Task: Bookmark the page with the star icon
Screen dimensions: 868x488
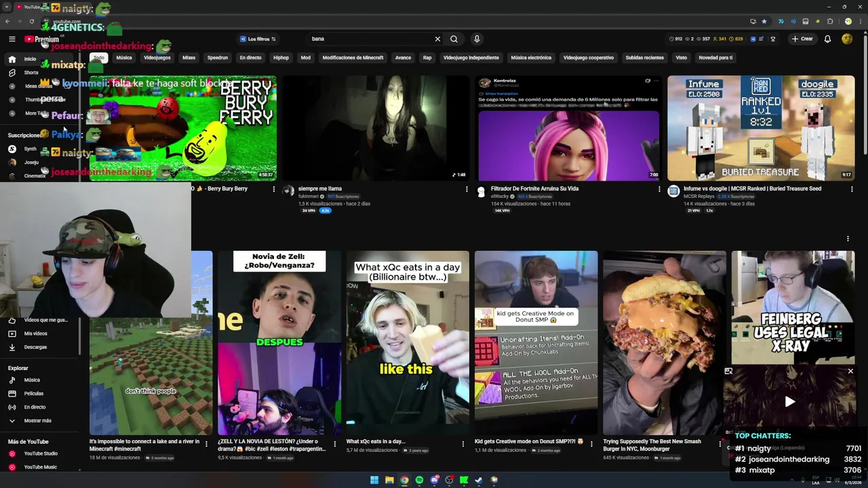Action: [764, 21]
